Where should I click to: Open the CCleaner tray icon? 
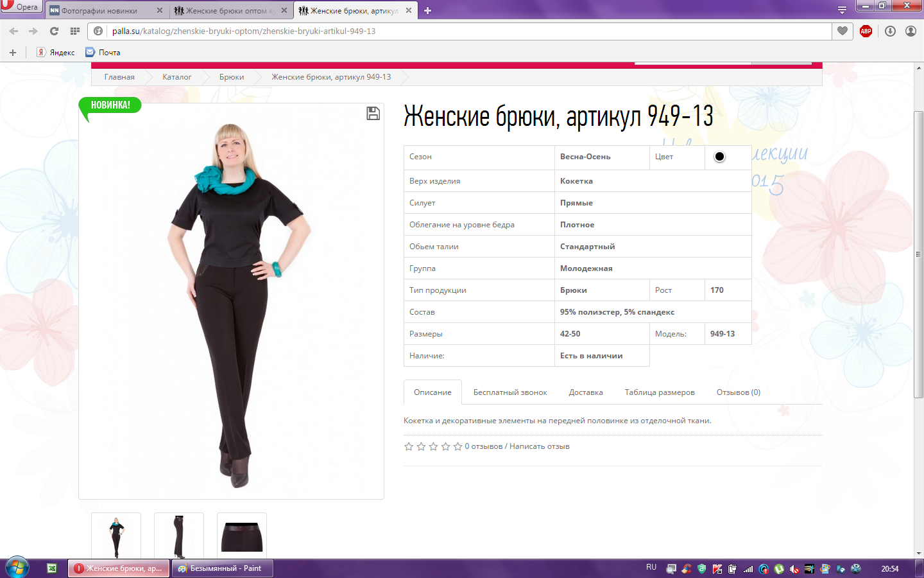[687, 569]
